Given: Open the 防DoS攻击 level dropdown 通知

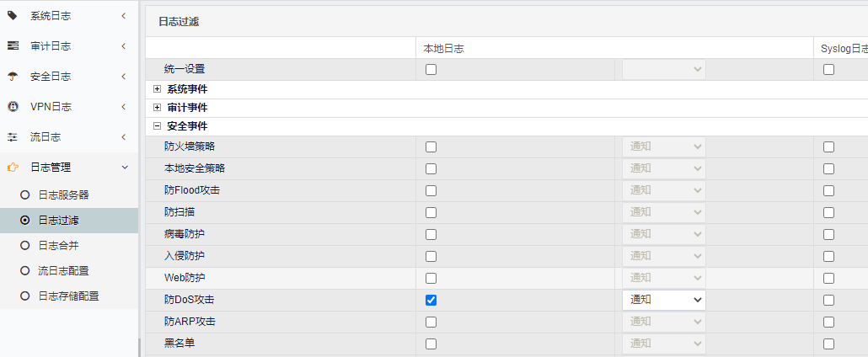Looking at the screenshot, I should pos(664,300).
